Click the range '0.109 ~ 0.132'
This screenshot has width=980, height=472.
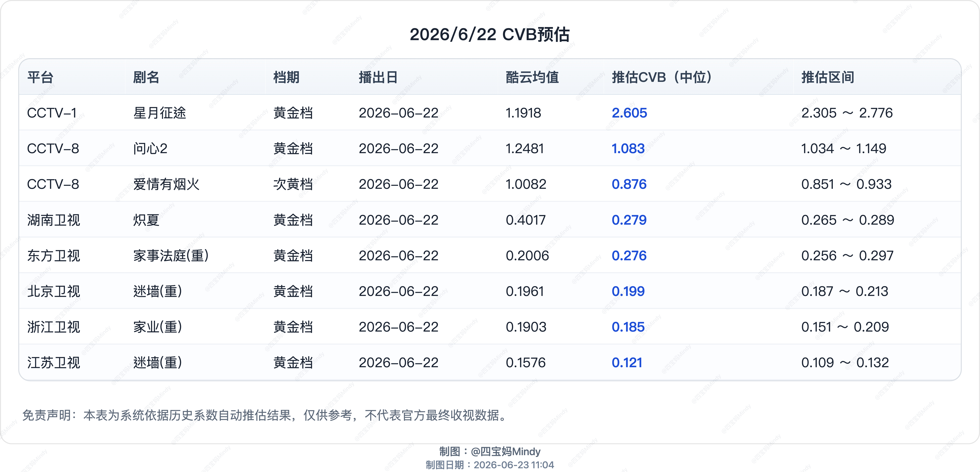[x=845, y=363]
